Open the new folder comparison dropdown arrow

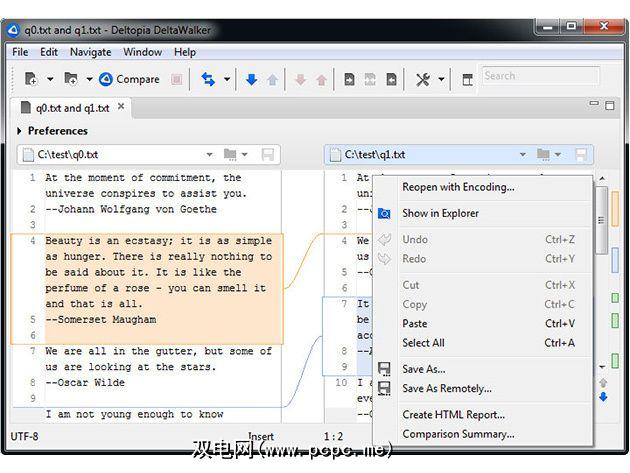tap(89, 79)
